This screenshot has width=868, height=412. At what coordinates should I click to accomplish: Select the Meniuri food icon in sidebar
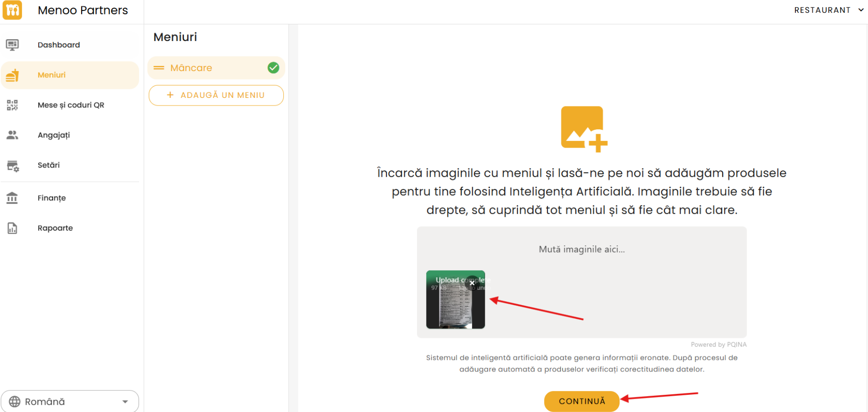point(12,75)
